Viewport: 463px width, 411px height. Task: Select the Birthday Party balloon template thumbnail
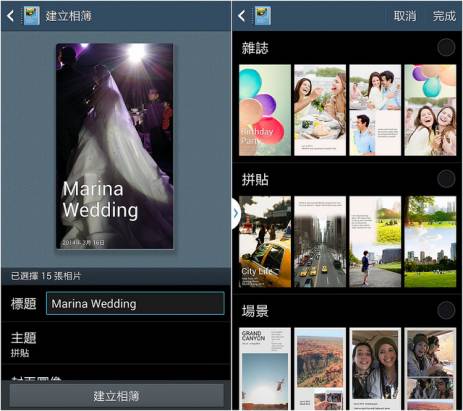(265, 110)
